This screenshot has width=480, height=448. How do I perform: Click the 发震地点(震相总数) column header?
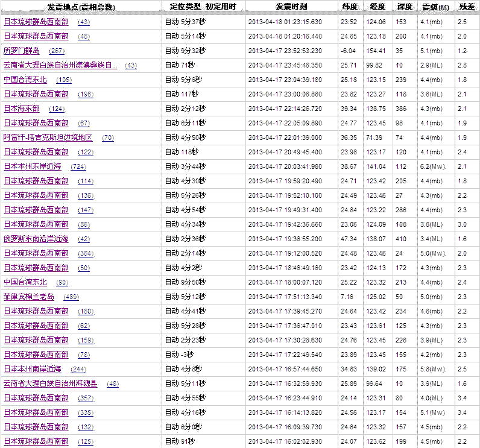click(x=81, y=7)
